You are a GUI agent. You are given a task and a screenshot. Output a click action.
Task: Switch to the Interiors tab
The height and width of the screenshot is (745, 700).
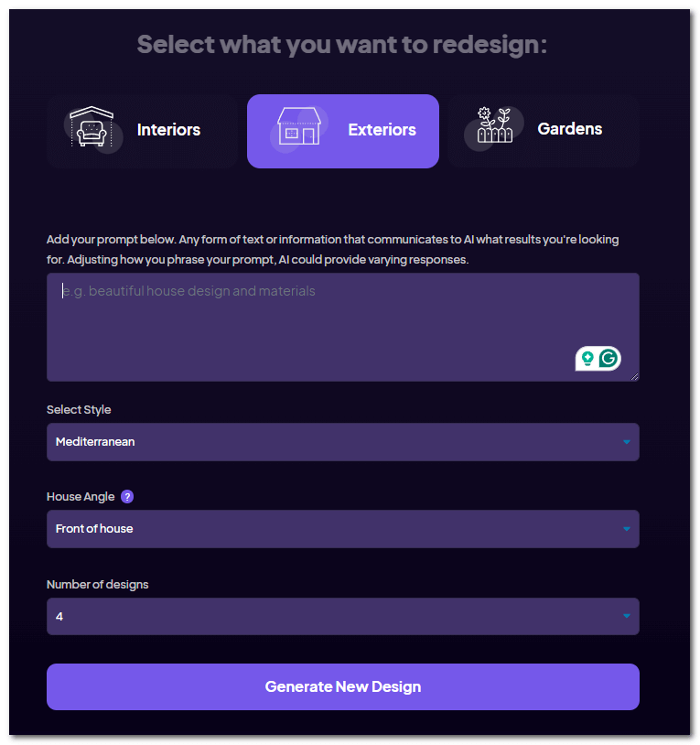(x=142, y=130)
